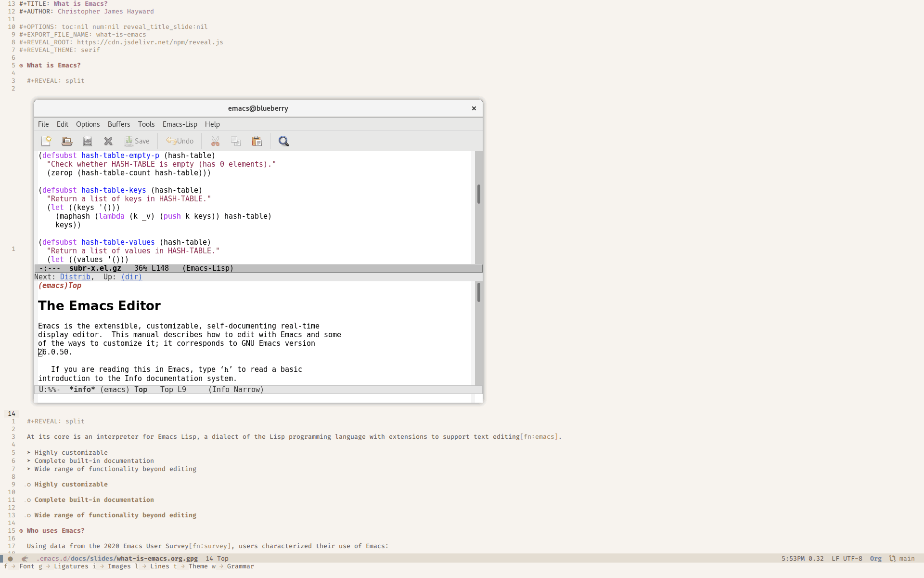The height and width of the screenshot is (578, 924).
Task: Click the Help menu
Action: pyautogui.click(x=212, y=124)
